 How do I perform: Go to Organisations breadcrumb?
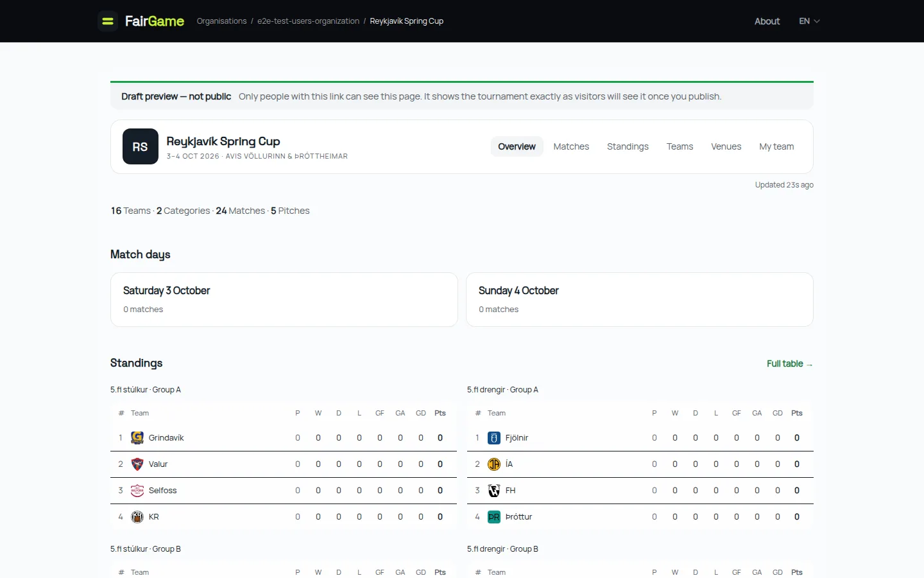pyautogui.click(x=221, y=21)
